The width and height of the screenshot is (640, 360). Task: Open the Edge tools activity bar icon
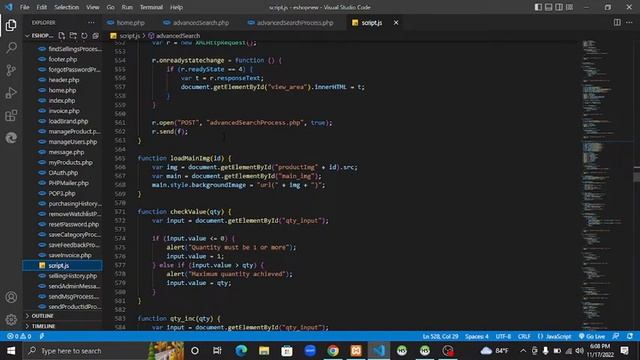tap(11, 138)
